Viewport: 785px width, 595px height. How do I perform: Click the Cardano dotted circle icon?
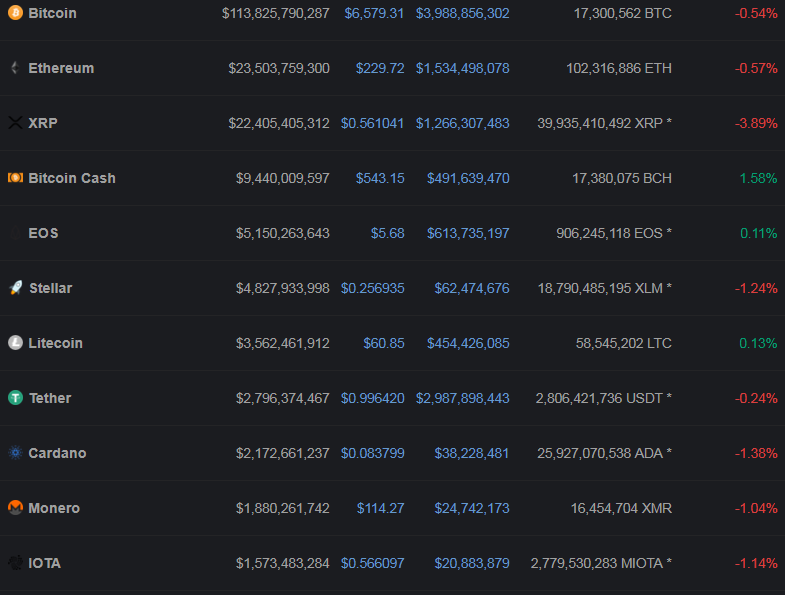pos(15,453)
